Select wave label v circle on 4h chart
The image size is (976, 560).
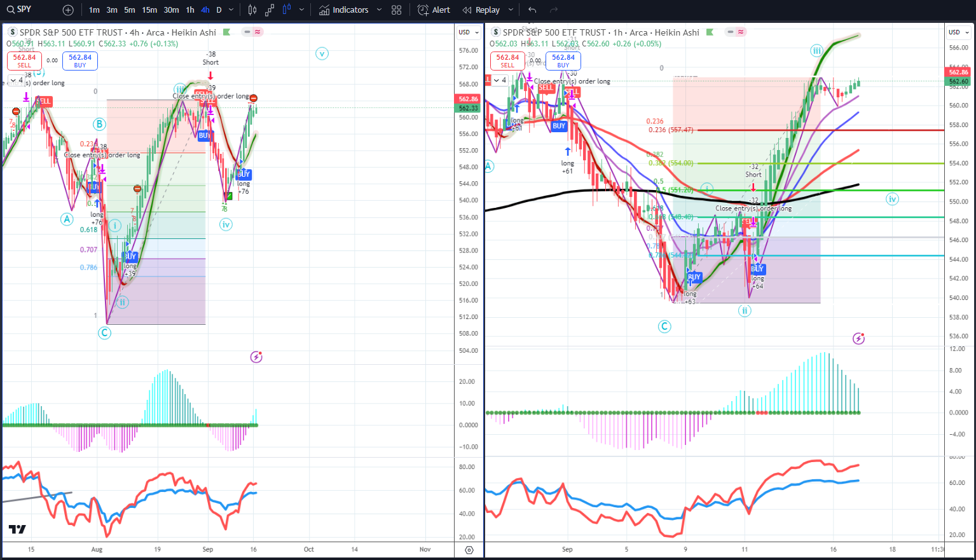322,53
